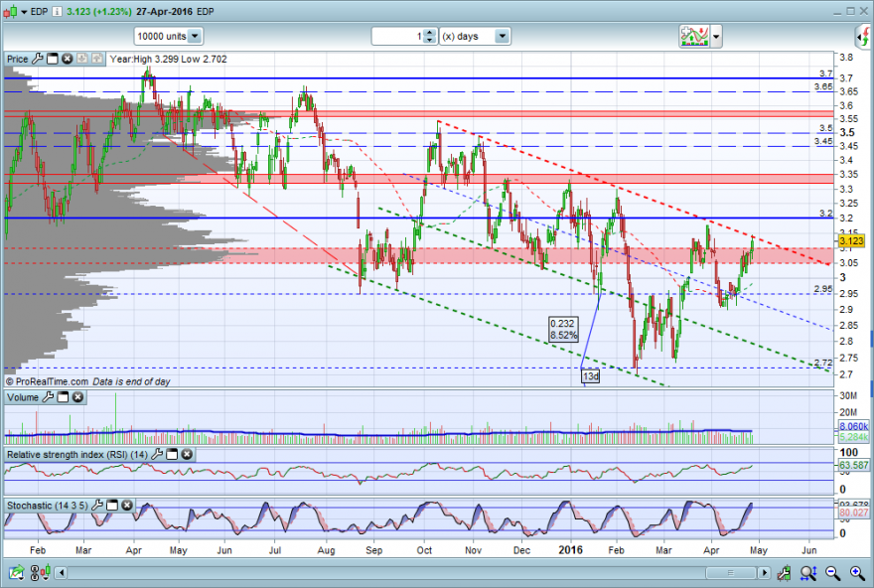
Task: Zoom out with minus magnifier icon
Action: tap(832, 572)
